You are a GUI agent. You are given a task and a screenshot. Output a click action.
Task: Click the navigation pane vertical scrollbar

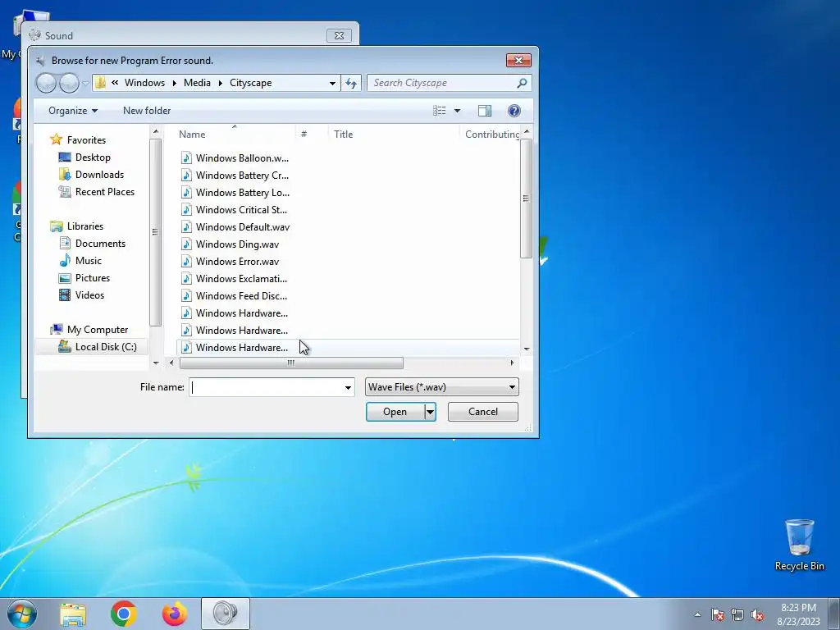(x=155, y=232)
